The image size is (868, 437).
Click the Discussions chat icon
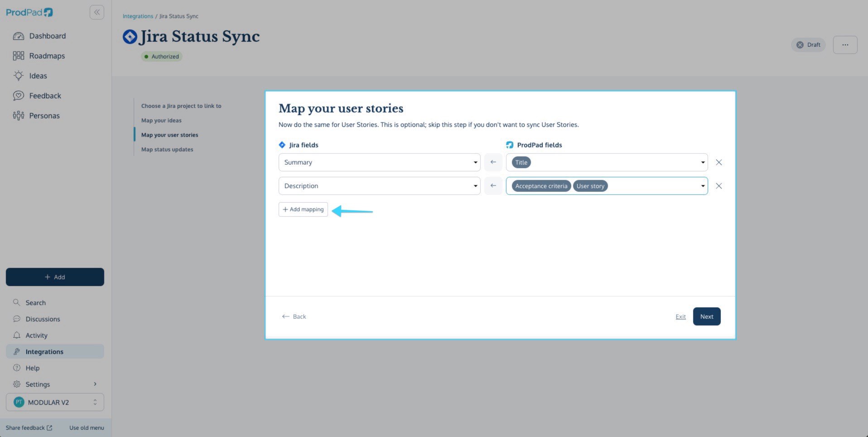(17, 319)
